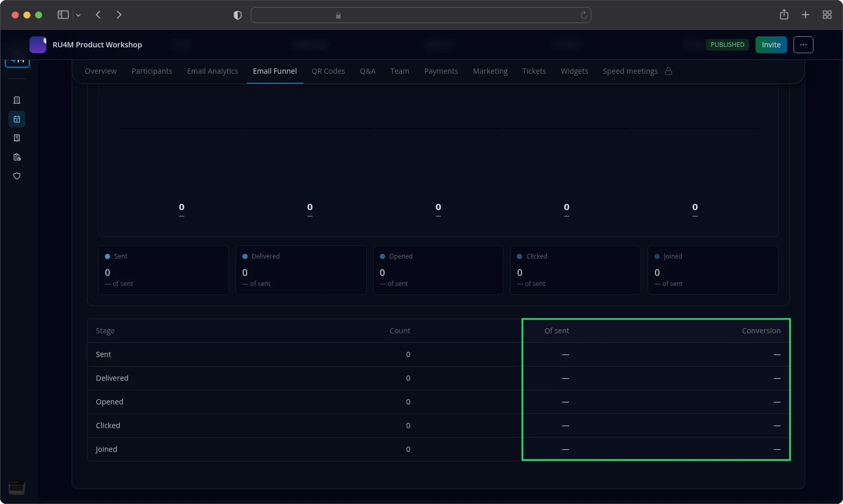Open the three-dots more options menu
843x504 pixels.
803,45
